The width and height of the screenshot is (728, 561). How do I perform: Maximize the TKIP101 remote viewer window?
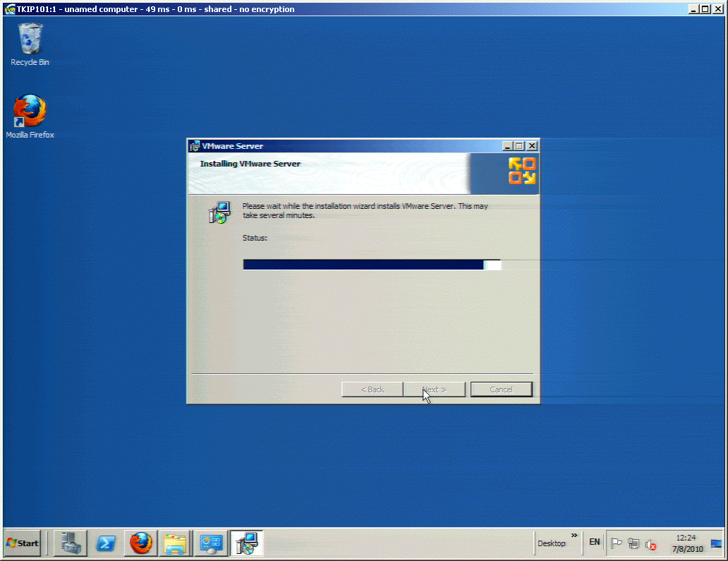tap(705, 9)
